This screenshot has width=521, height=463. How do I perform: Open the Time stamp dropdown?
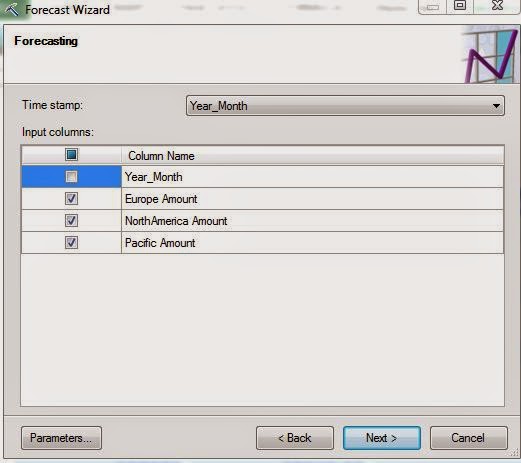pos(345,106)
